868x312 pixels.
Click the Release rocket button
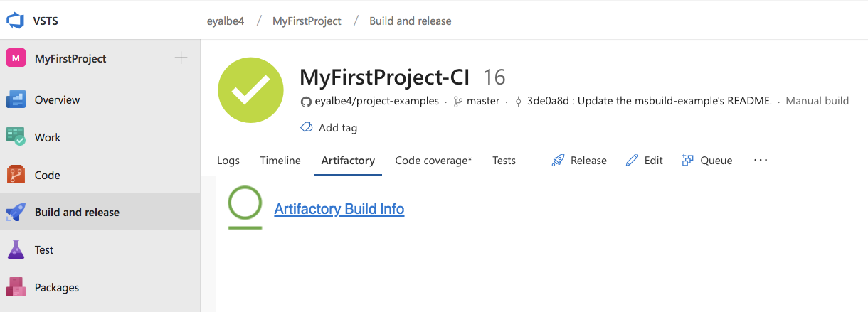click(559, 161)
